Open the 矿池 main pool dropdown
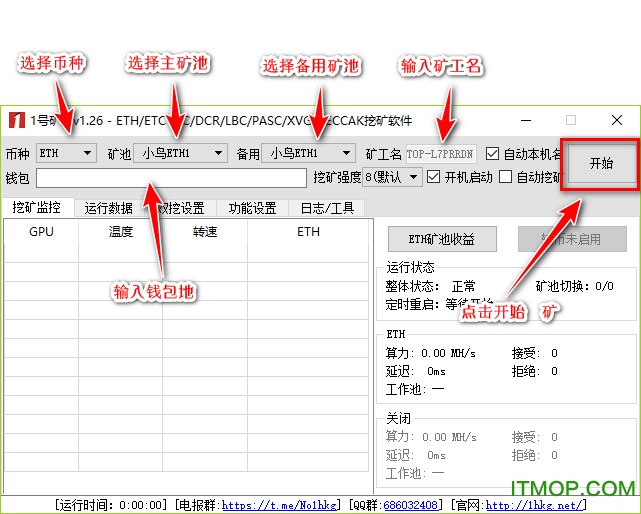Viewport: 641px width, 514px height. (180, 153)
